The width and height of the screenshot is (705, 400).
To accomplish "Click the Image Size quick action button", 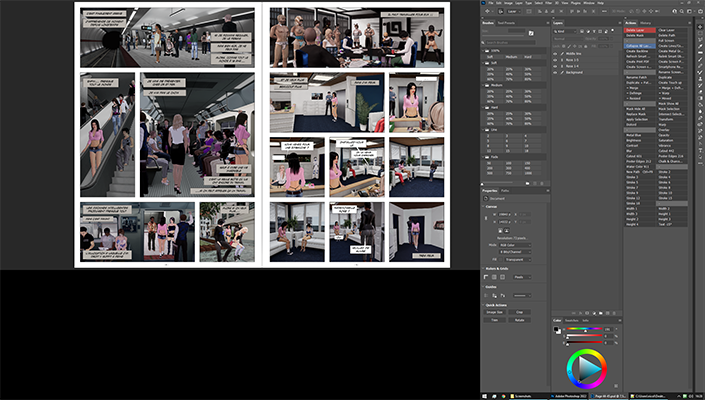I will click(495, 312).
